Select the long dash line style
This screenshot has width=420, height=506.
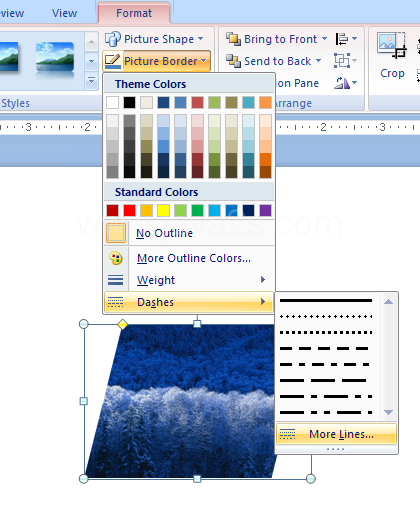click(x=323, y=380)
